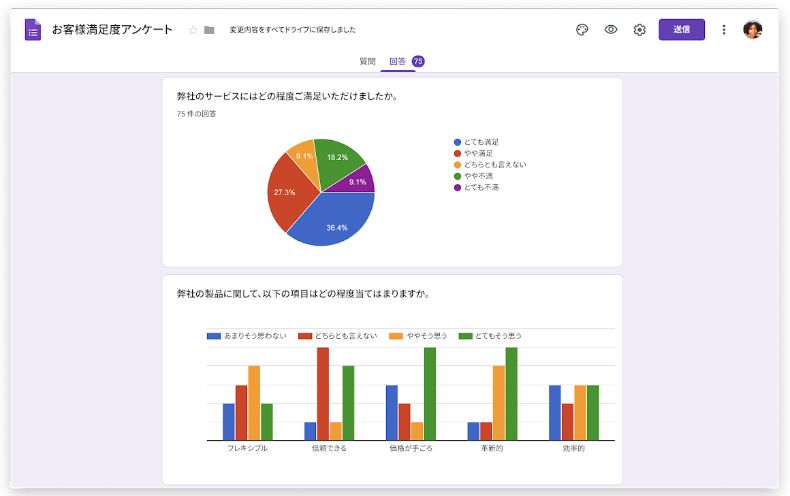Open the account profile avatar
The height and width of the screenshot is (496, 790).
point(752,30)
